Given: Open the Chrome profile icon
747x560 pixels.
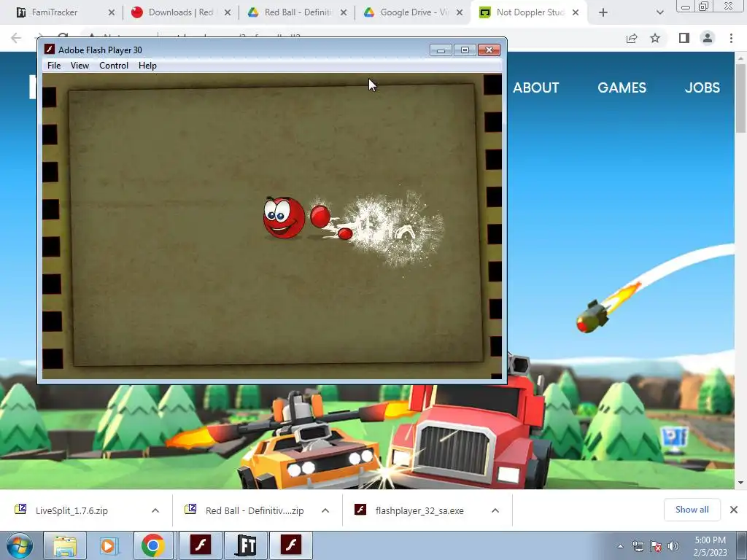Looking at the screenshot, I should click(708, 38).
